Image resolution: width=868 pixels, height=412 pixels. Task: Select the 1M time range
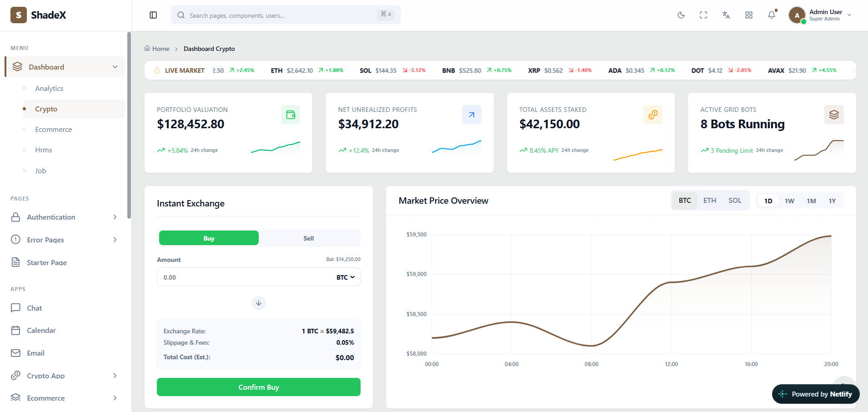tap(811, 201)
